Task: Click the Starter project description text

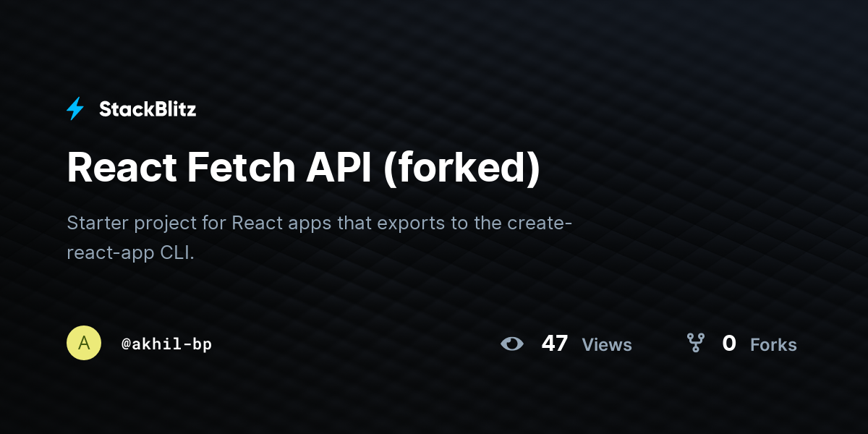Action: (320, 237)
